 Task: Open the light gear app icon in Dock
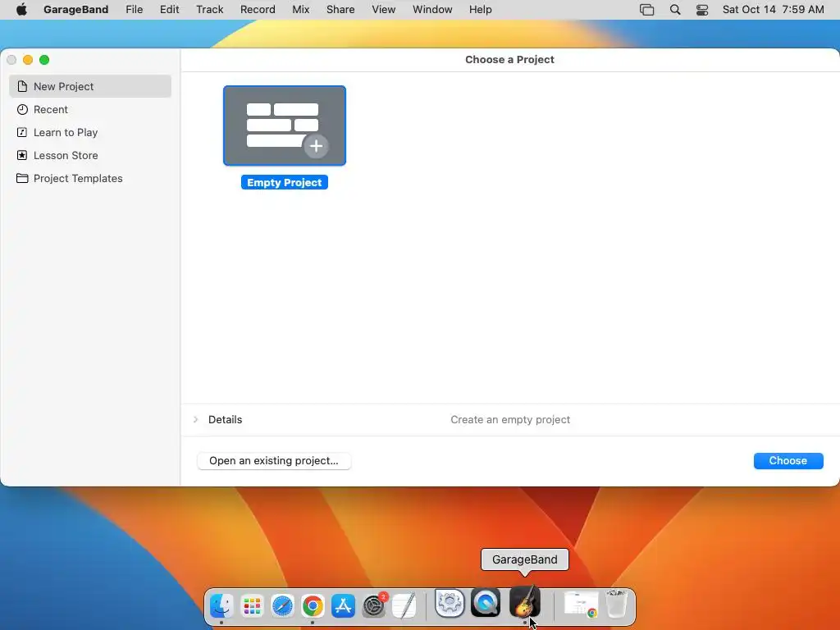click(450, 603)
